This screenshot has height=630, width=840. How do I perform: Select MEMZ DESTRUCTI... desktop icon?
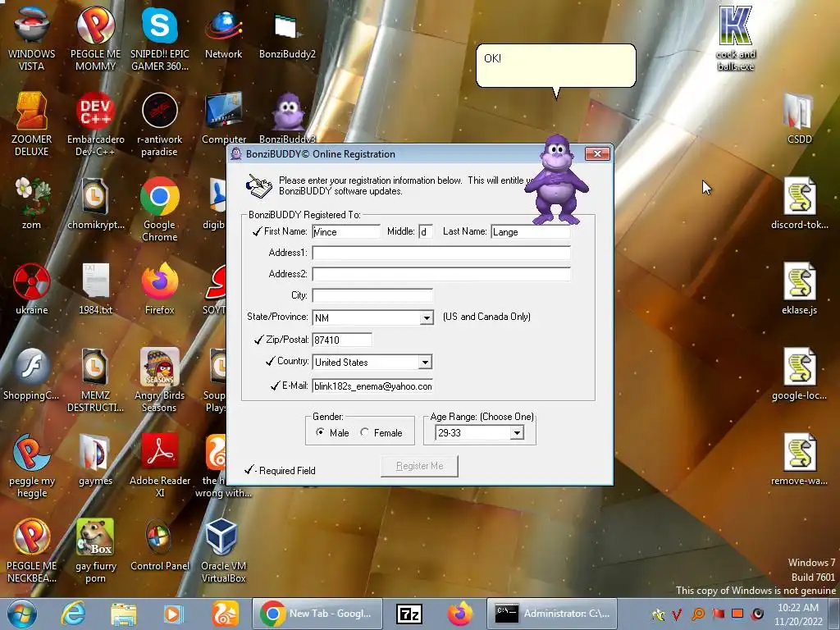[95, 379]
